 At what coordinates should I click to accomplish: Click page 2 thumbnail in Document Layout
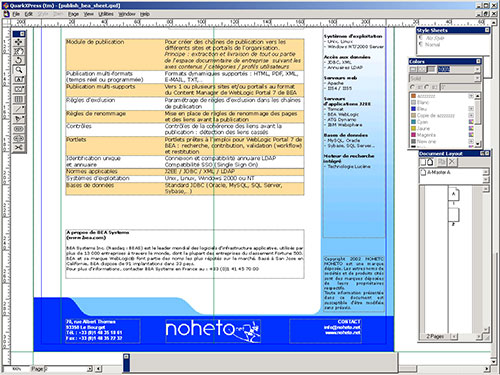454,215
